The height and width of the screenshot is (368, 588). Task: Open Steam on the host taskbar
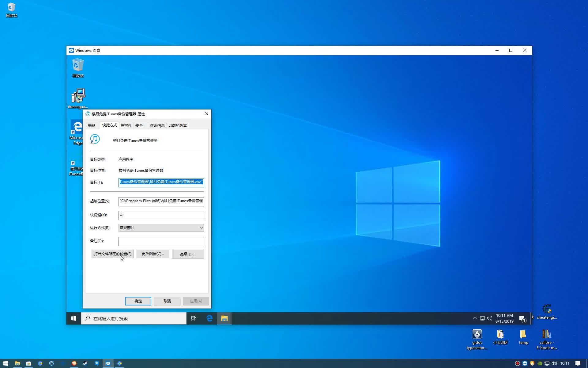point(85,363)
